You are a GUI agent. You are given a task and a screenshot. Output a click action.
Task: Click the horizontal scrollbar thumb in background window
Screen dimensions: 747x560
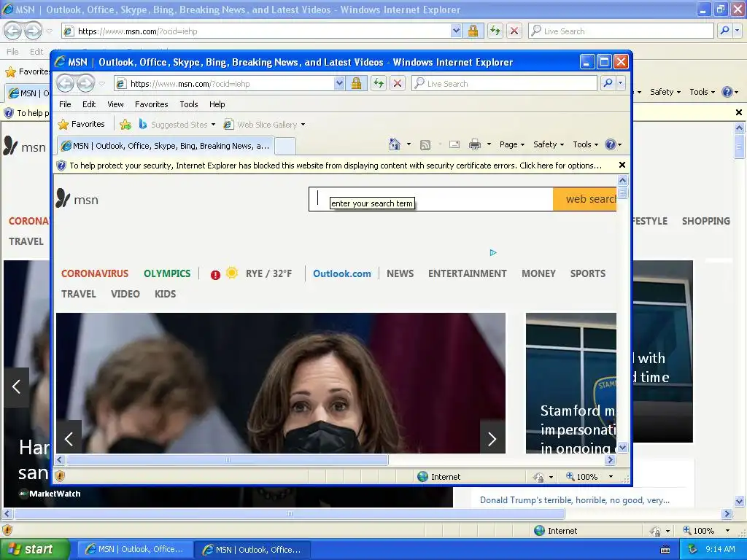pyautogui.click(x=290, y=514)
